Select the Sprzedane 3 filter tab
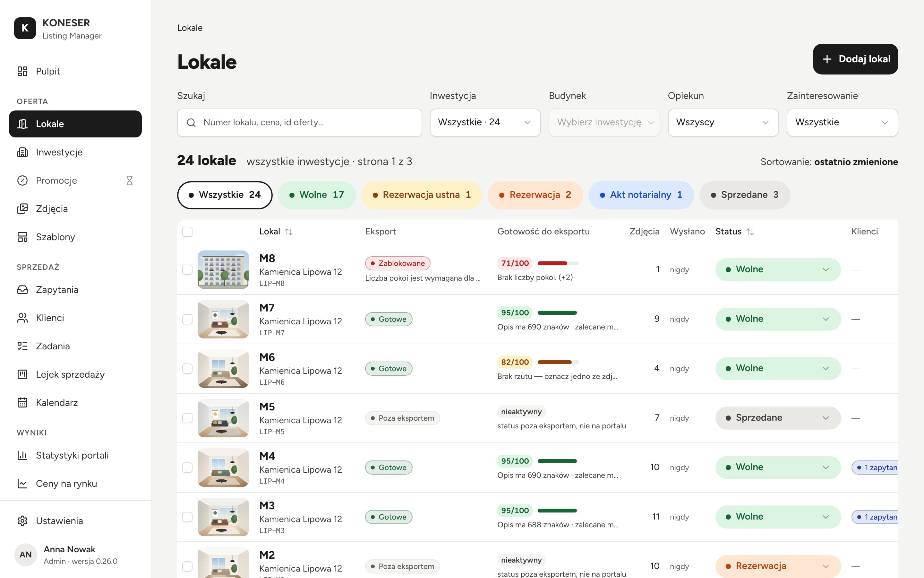This screenshot has width=924, height=578. tap(745, 195)
